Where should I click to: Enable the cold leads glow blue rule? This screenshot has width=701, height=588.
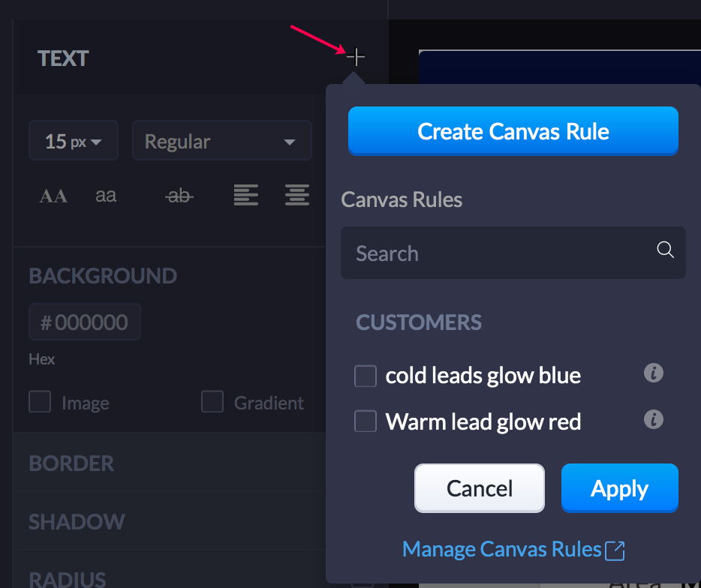coord(365,376)
